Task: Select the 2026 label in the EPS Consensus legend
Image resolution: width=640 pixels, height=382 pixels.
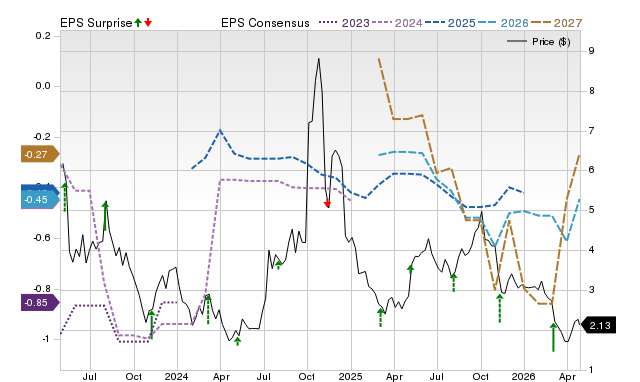Action: (x=515, y=23)
